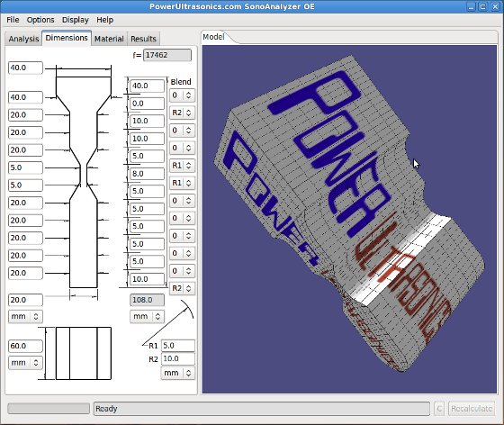Click the R2 radius field showing 10.0
504x425 pixels.
(178, 358)
